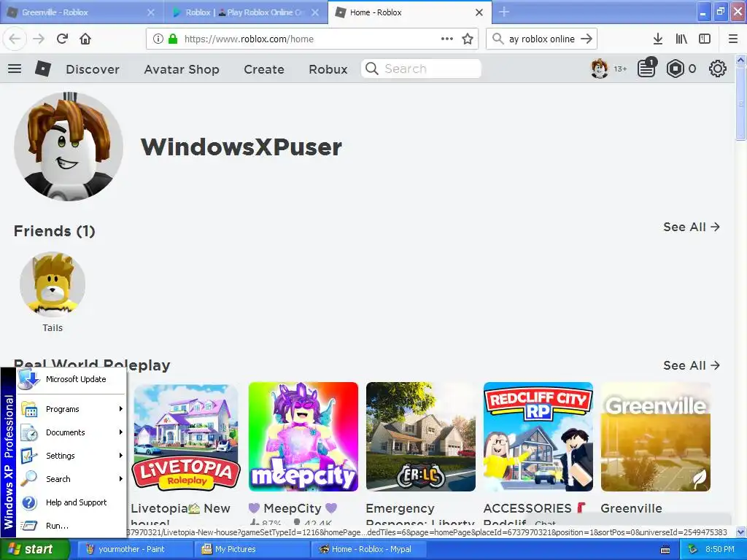Open Avatar Shop in Roblox navigation

[x=182, y=69]
